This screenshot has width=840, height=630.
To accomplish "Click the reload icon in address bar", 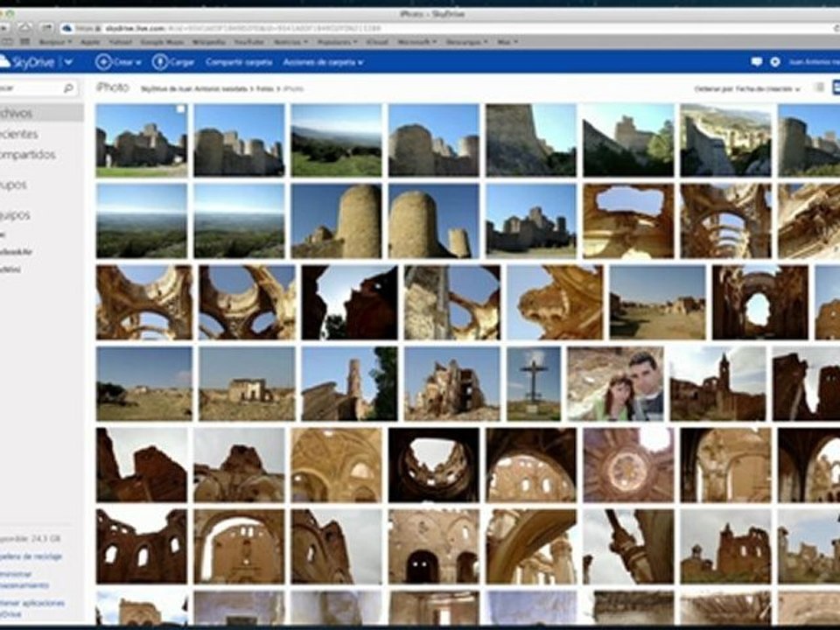I will coord(836,28).
